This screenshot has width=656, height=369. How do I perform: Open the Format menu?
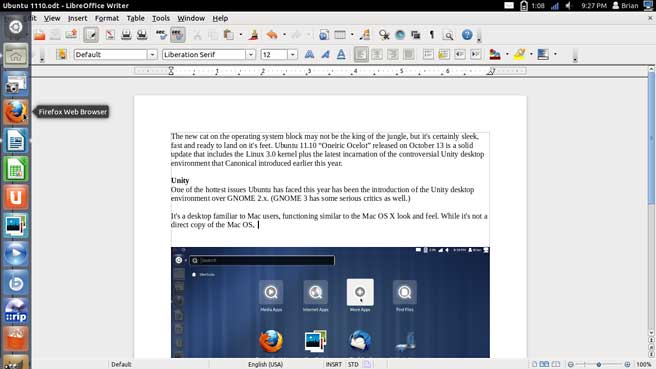107,18
